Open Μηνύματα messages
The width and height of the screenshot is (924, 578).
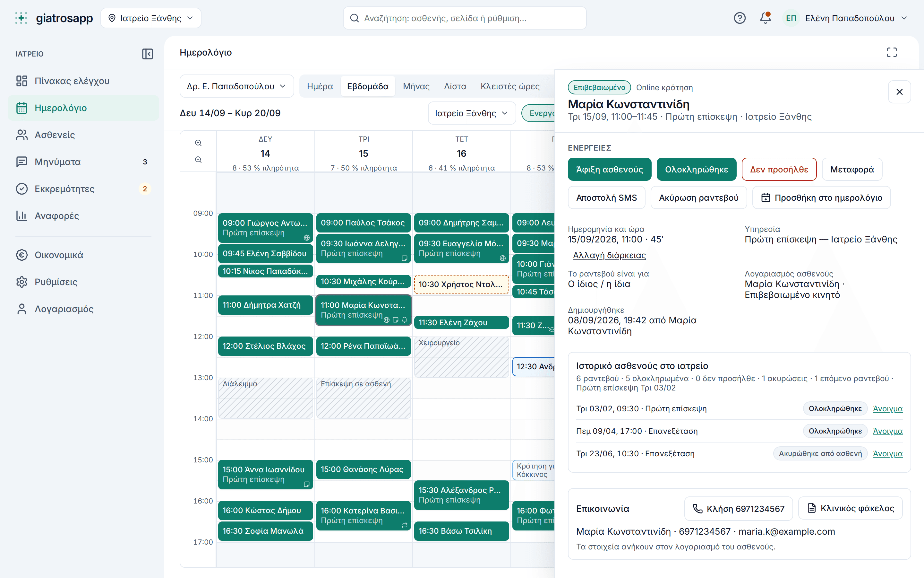83,162
